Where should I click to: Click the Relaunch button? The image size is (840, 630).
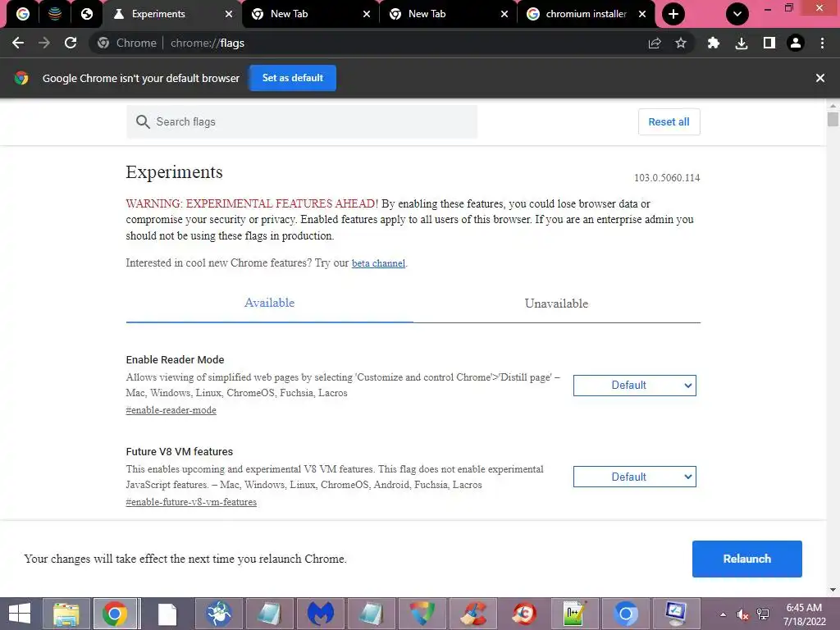(746, 559)
